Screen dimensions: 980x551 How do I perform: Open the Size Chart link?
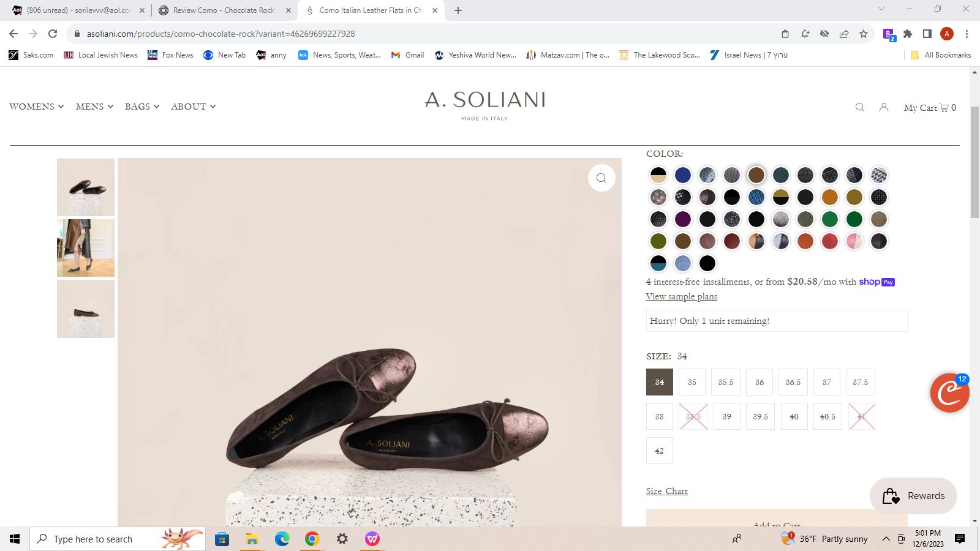pos(666,491)
